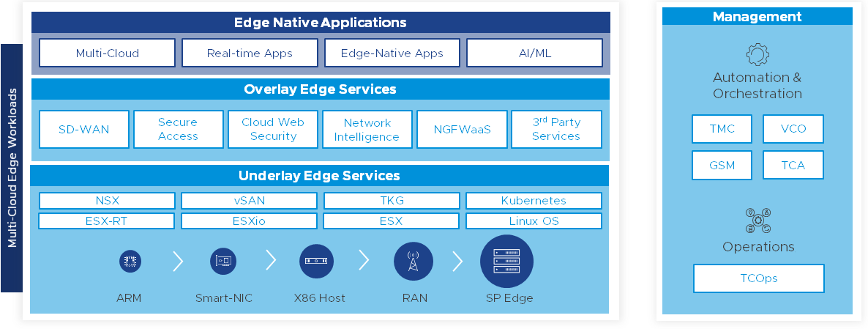Click the Multi-Cloud Edge Workloads vertical label
This screenshot has height=329, width=868.
[12, 168]
